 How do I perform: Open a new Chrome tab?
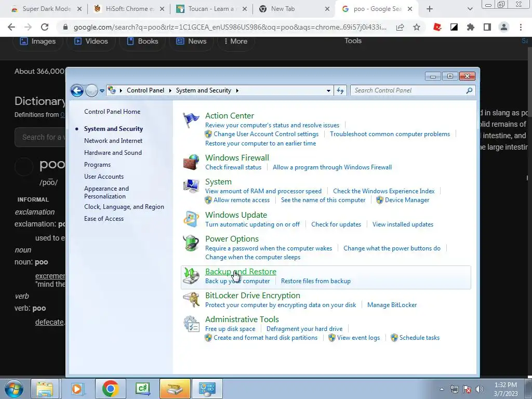pyautogui.click(x=430, y=9)
